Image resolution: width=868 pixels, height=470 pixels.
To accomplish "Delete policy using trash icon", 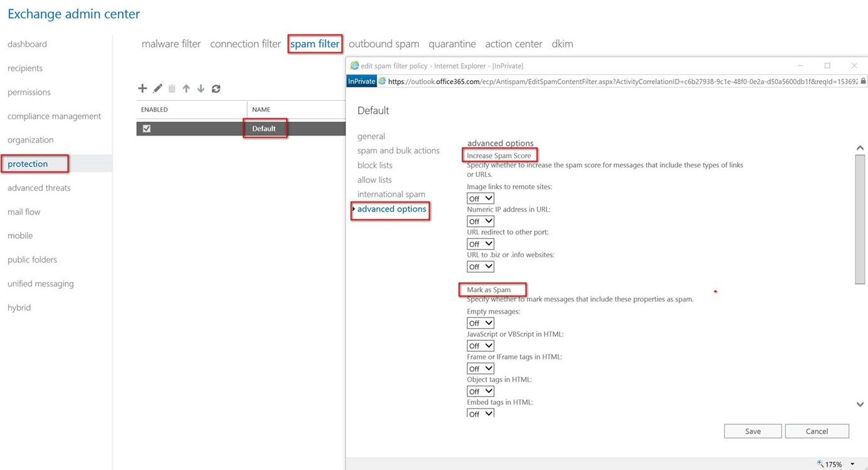I will pos(171,89).
